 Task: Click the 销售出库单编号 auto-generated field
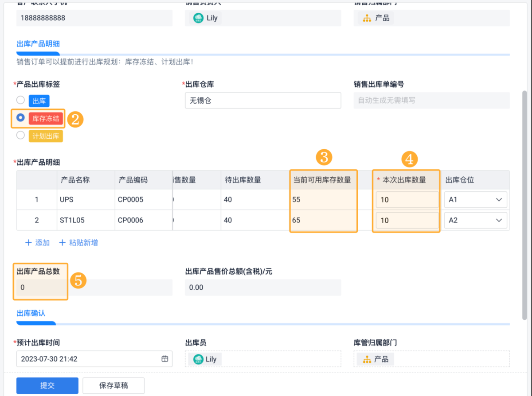432,101
